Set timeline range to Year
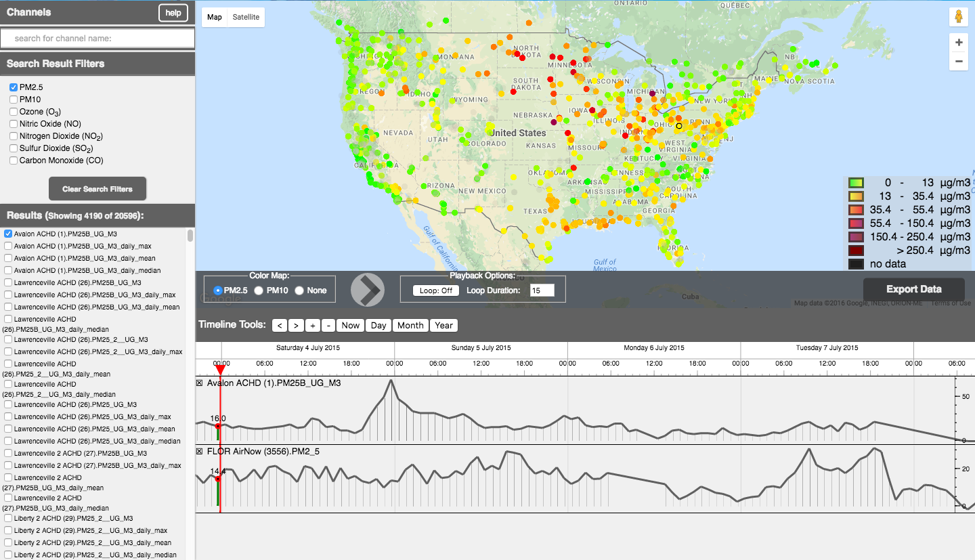975x560 pixels. 444,326
